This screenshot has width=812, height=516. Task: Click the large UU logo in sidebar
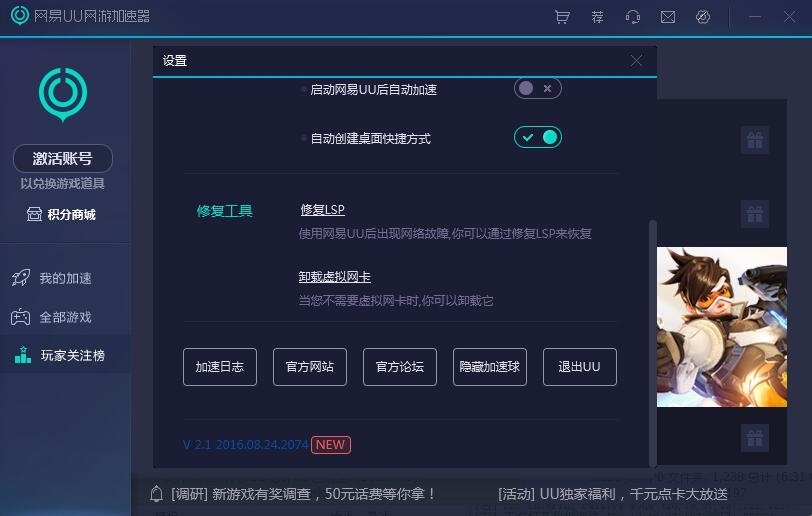pyautogui.click(x=63, y=94)
